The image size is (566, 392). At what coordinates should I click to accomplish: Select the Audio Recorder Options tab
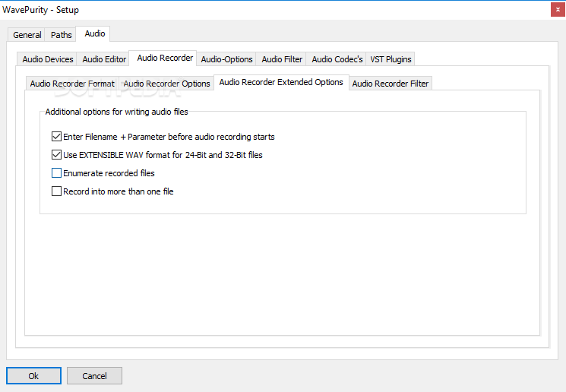point(166,84)
